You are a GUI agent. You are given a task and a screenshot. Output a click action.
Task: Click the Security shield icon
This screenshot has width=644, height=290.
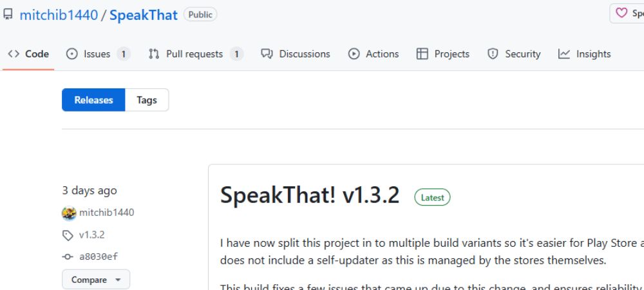(x=493, y=53)
